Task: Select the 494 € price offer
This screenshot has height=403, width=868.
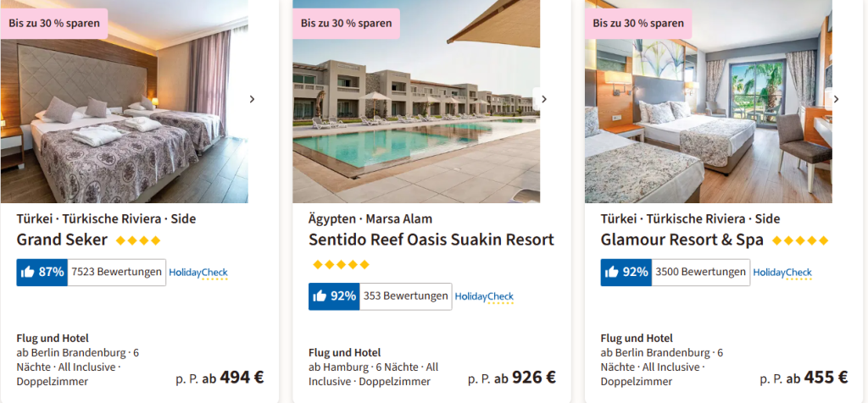Action: pos(241,377)
